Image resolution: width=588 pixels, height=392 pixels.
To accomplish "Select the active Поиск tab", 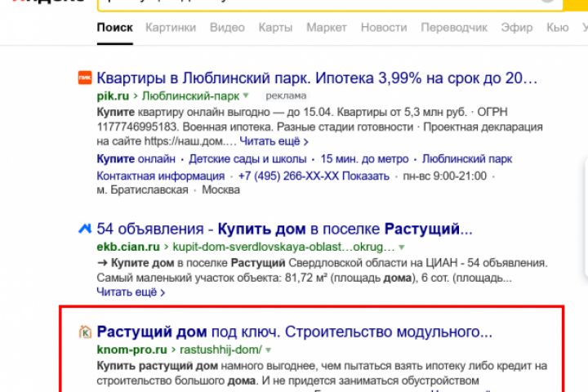I will (115, 28).
